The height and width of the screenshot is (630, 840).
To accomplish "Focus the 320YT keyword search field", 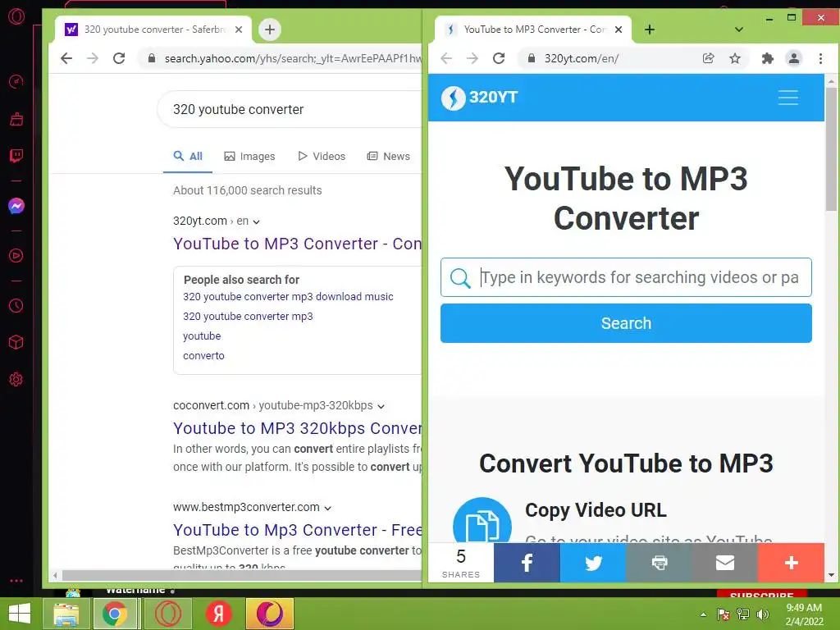I will click(626, 277).
